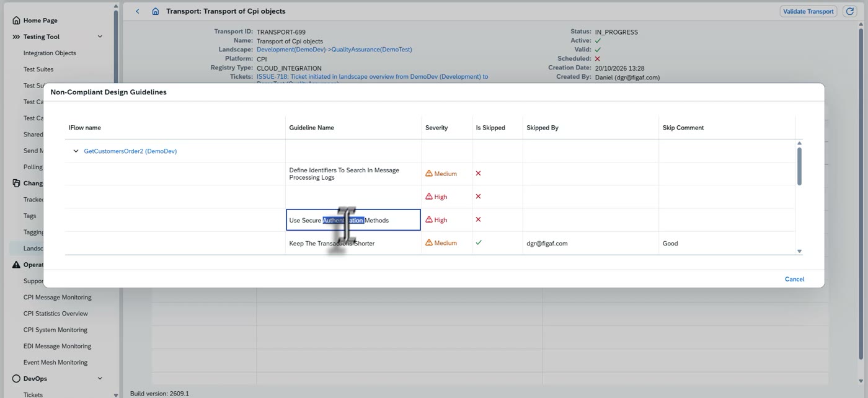Image resolution: width=868 pixels, height=398 pixels.
Task: Open Tickets in sidebar
Action: tap(33, 395)
